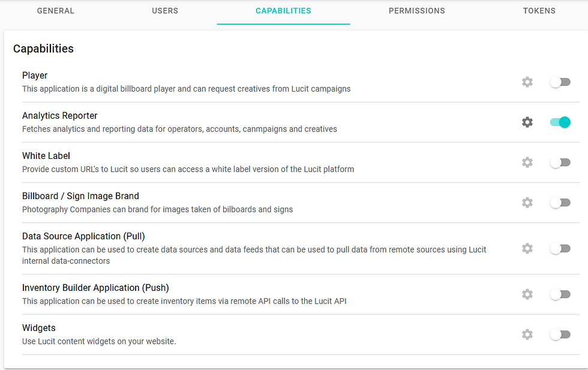
Task: Enable Billboard / Sign Image Brand toggle
Action: (x=560, y=203)
